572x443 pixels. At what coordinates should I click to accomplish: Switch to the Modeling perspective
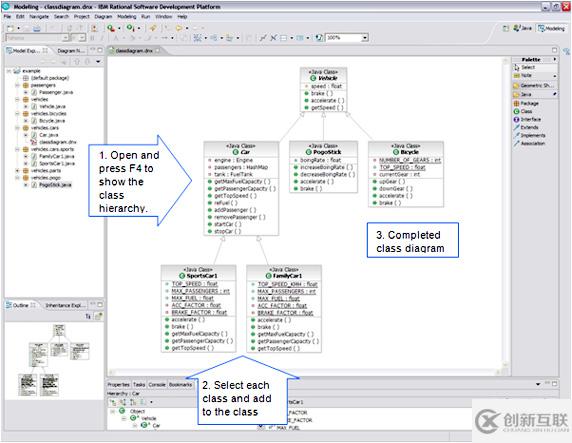coord(551,28)
